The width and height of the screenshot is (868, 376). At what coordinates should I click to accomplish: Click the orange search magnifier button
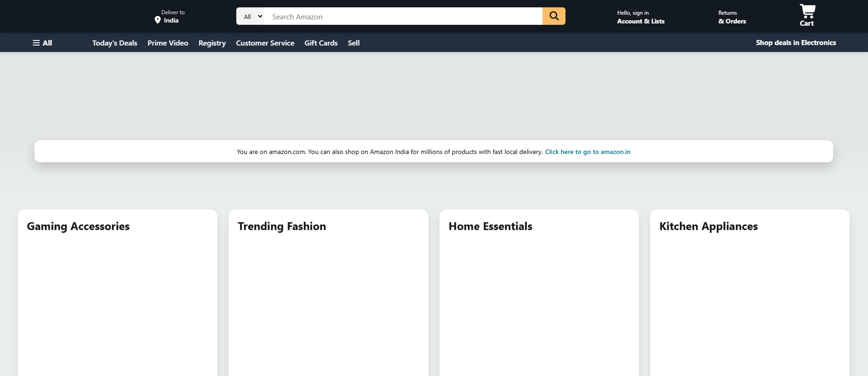[x=554, y=16]
